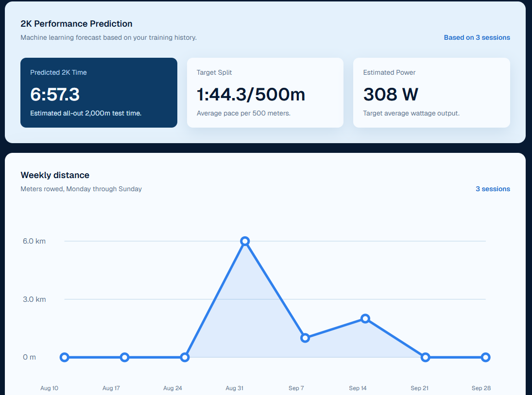
Task: Click 'Machine learning forecast' description text
Action: 108,37
